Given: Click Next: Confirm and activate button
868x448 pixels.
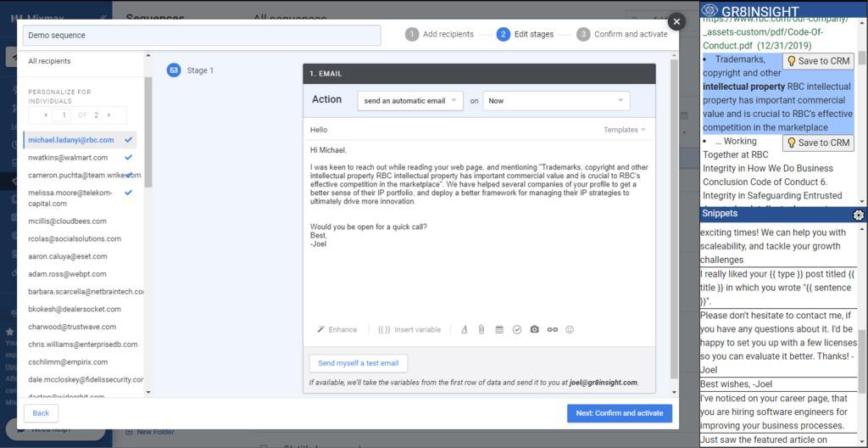Looking at the screenshot, I should point(620,413).
